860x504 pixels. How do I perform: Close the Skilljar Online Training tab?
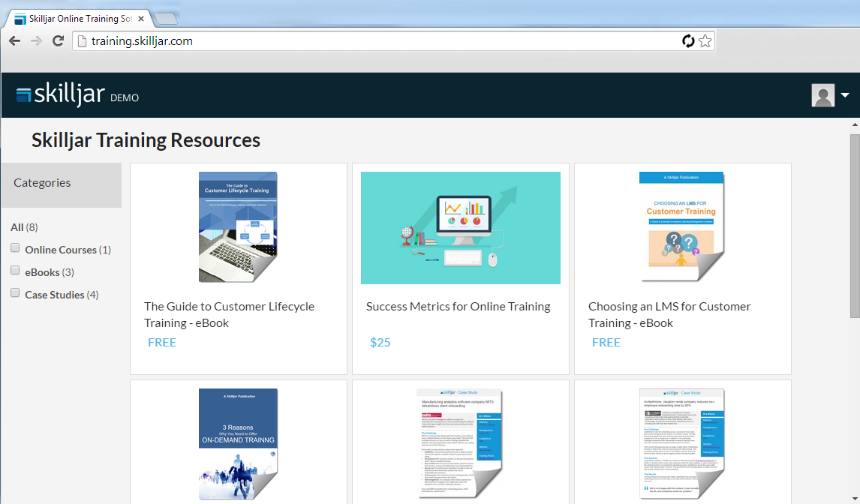pyautogui.click(x=141, y=19)
